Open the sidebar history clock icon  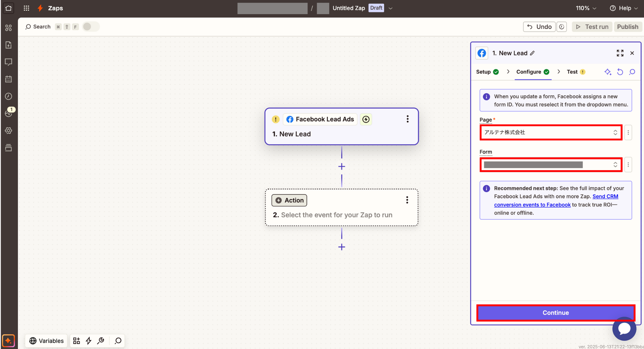tap(8, 96)
